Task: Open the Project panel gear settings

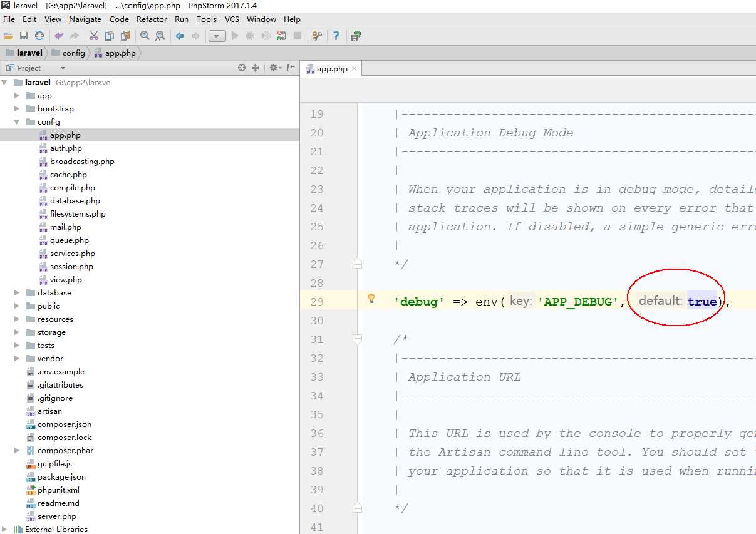Action: pyautogui.click(x=275, y=68)
